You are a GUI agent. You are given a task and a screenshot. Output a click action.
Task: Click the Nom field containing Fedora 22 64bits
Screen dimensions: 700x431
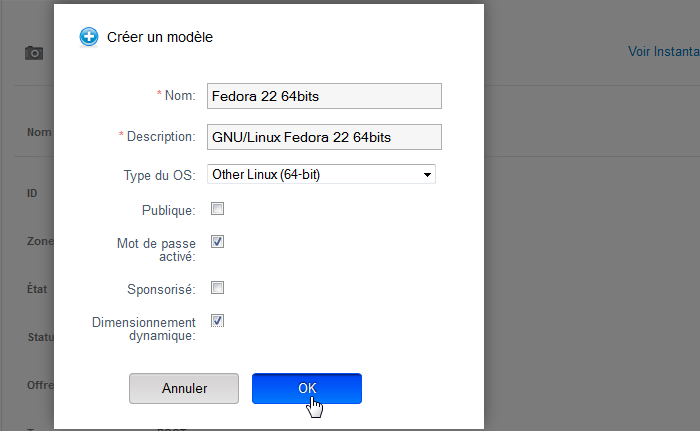tap(324, 95)
